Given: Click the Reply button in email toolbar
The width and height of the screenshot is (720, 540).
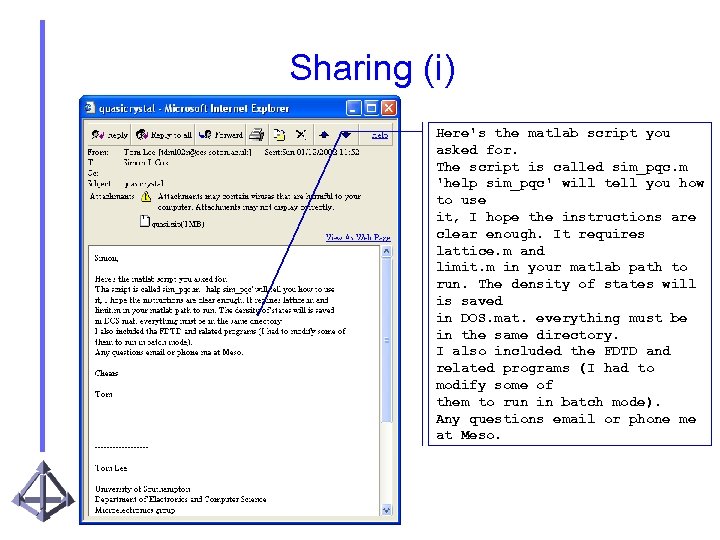Looking at the screenshot, I should [109, 135].
